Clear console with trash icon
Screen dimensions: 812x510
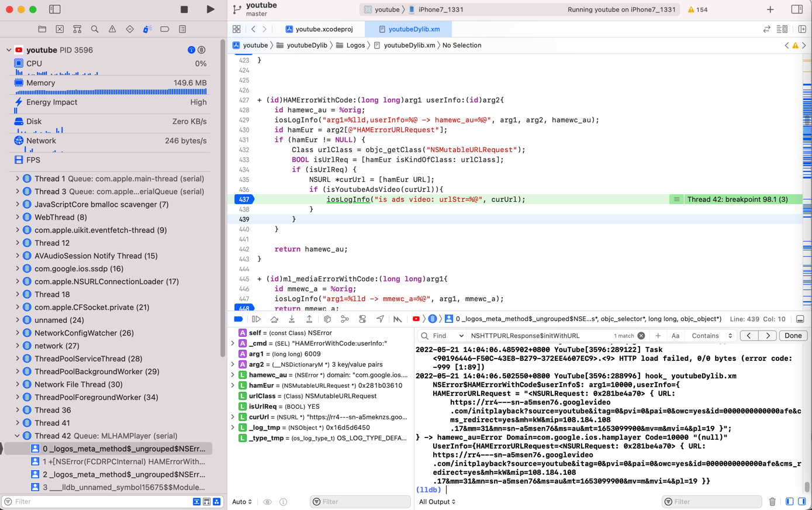tap(772, 502)
